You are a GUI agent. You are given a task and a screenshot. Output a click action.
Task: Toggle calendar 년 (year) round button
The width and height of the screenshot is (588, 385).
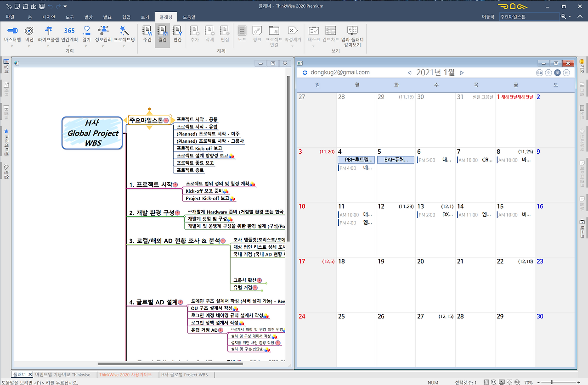click(566, 73)
